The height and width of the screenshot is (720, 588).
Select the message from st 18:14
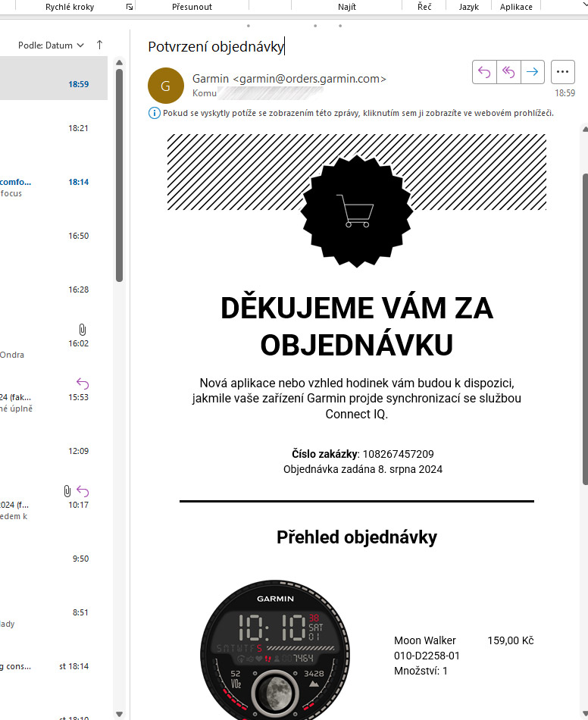coord(54,666)
